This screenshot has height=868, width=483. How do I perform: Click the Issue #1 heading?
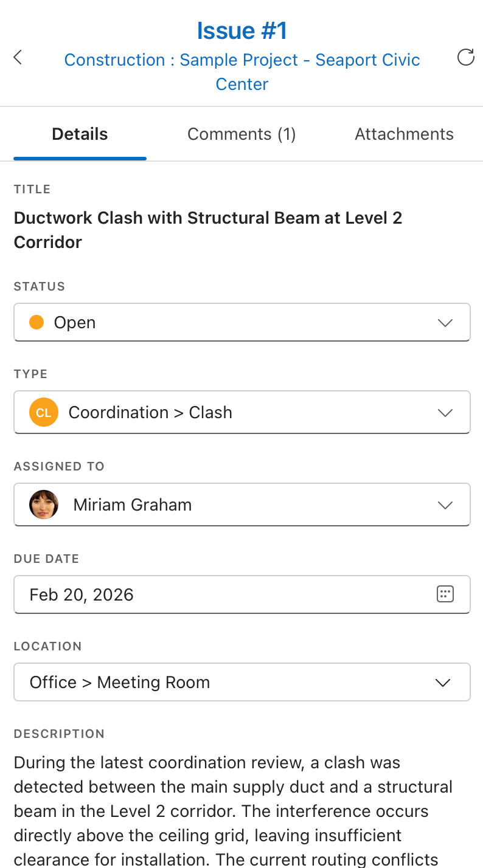pos(242,30)
